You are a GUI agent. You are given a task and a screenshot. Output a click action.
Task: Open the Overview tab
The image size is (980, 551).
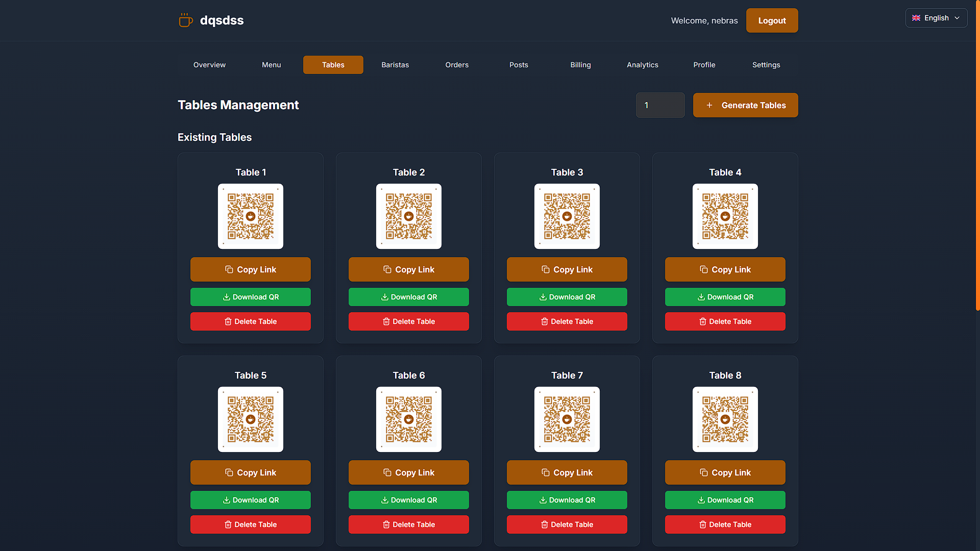209,65
